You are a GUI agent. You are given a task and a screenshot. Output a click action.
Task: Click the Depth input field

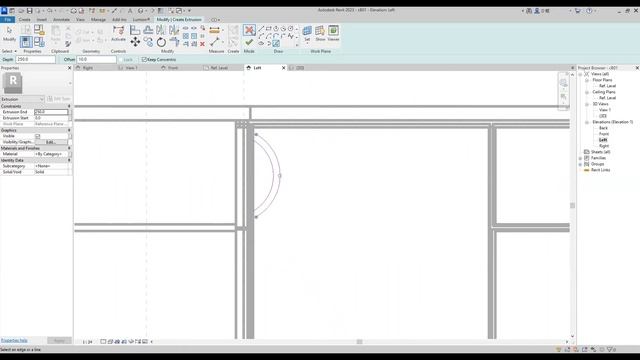coord(36,60)
